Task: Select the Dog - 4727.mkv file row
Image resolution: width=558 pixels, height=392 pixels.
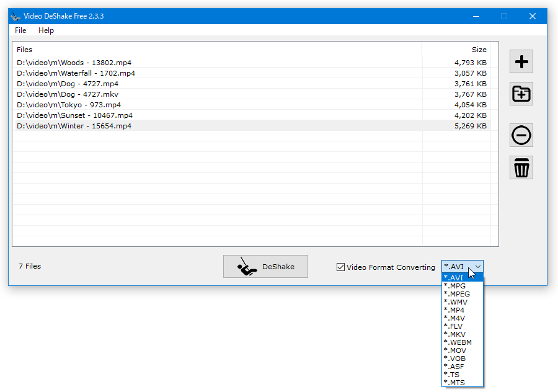Action: pyautogui.click(x=252, y=94)
